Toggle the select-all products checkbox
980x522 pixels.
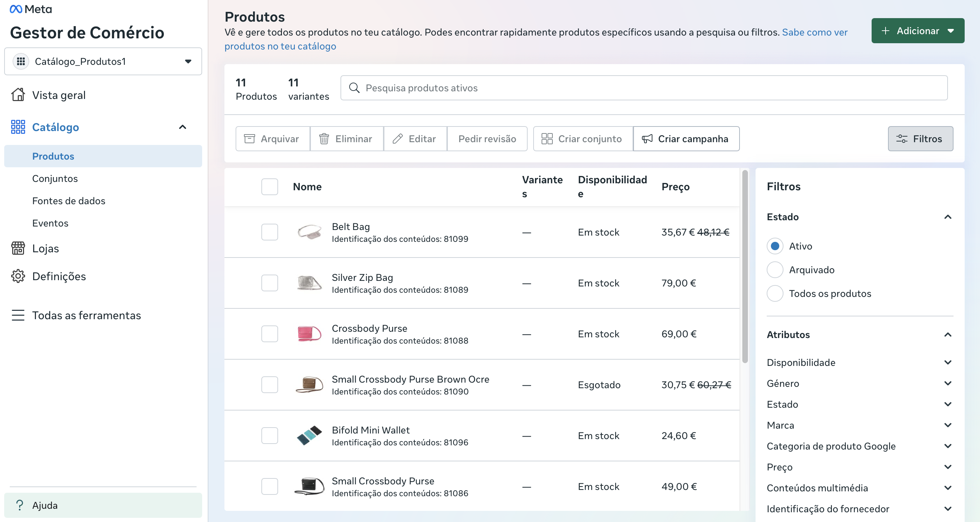[x=270, y=187]
